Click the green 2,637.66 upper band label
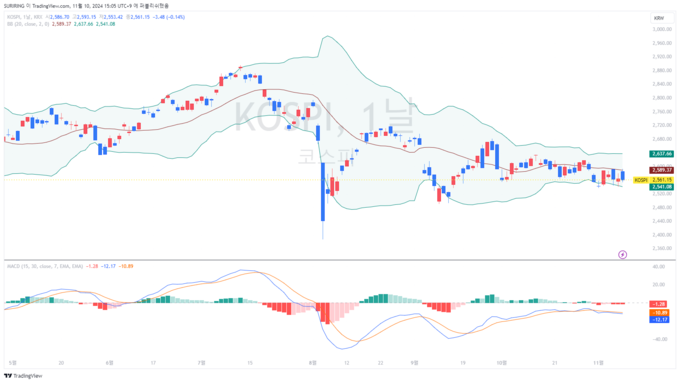This screenshot has width=680, height=383. click(661, 154)
